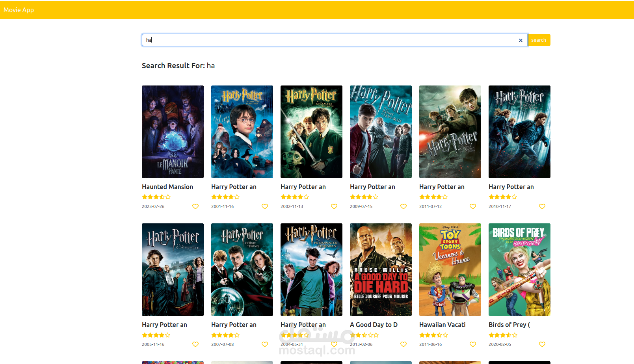Click the 'Haunted Mansion' title
The image size is (634, 364).
(x=167, y=187)
